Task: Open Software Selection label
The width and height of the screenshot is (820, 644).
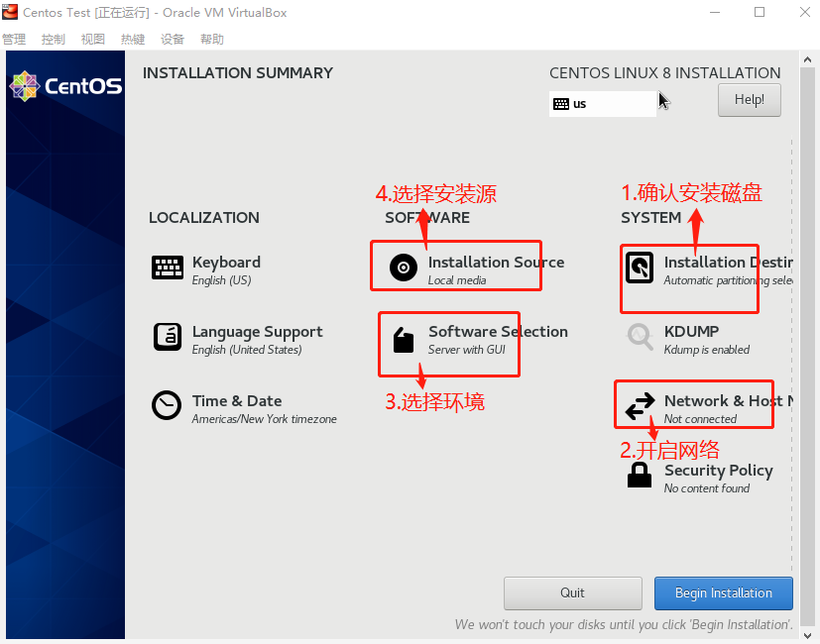Action: click(x=498, y=331)
